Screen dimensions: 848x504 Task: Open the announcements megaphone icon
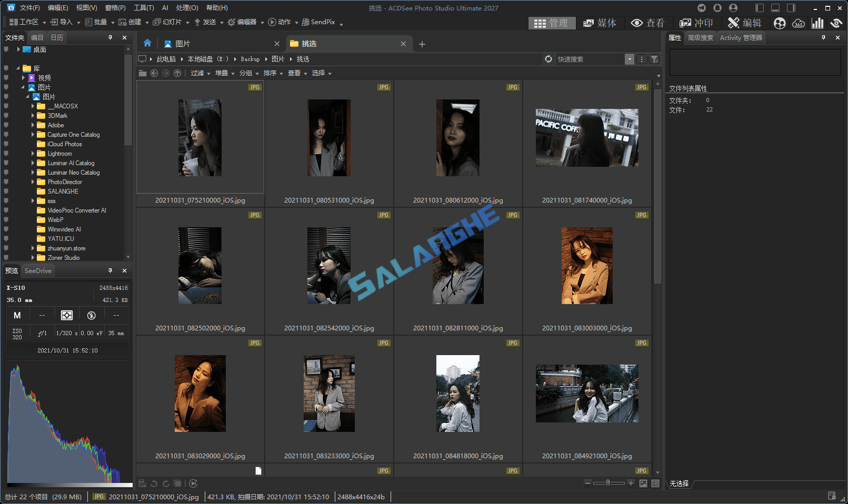pyautogui.click(x=701, y=8)
